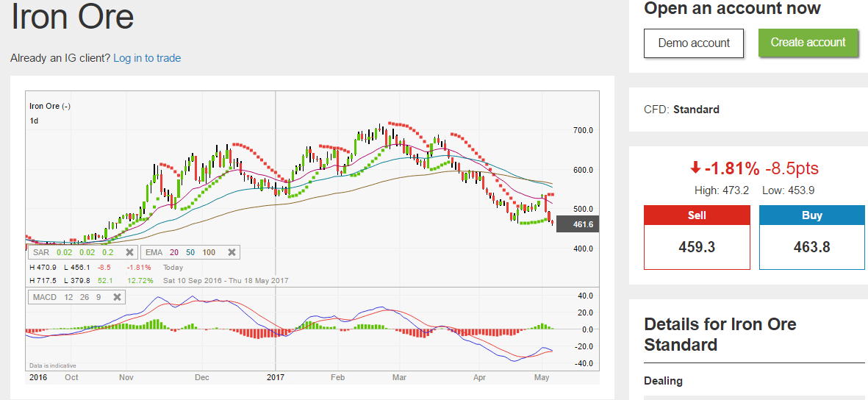Click the 2017 marker on time axis

(x=275, y=378)
